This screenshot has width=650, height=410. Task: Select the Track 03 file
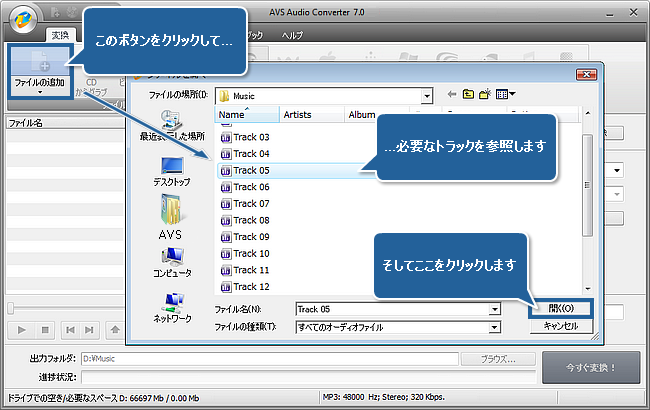245,137
